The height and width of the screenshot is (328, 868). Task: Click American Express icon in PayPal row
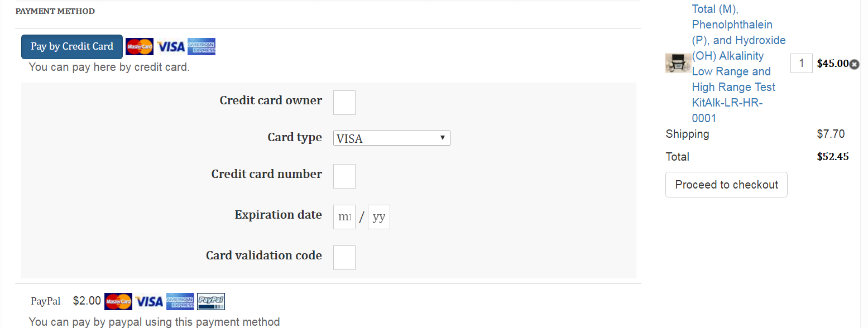180,302
